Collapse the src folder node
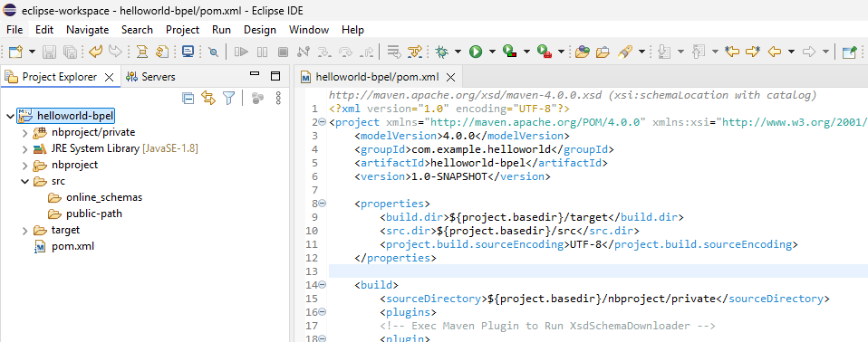The height and width of the screenshot is (342, 868). [x=24, y=181]
